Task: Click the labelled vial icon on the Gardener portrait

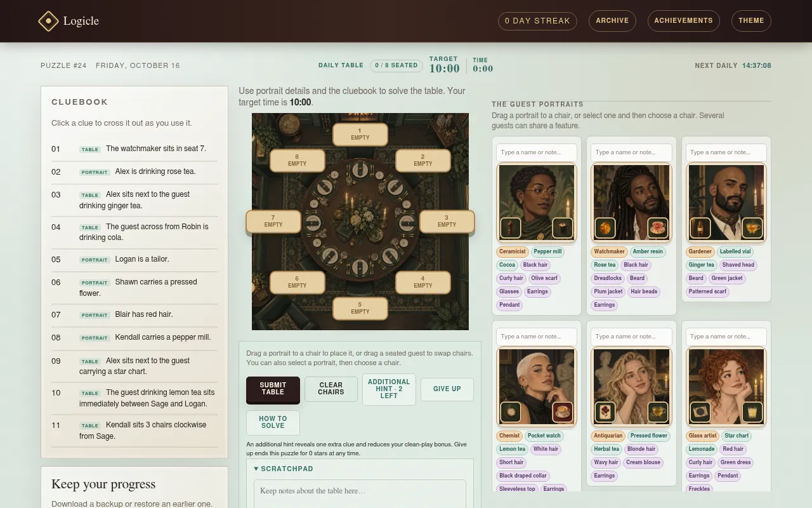Action: (x=700, y=227)
